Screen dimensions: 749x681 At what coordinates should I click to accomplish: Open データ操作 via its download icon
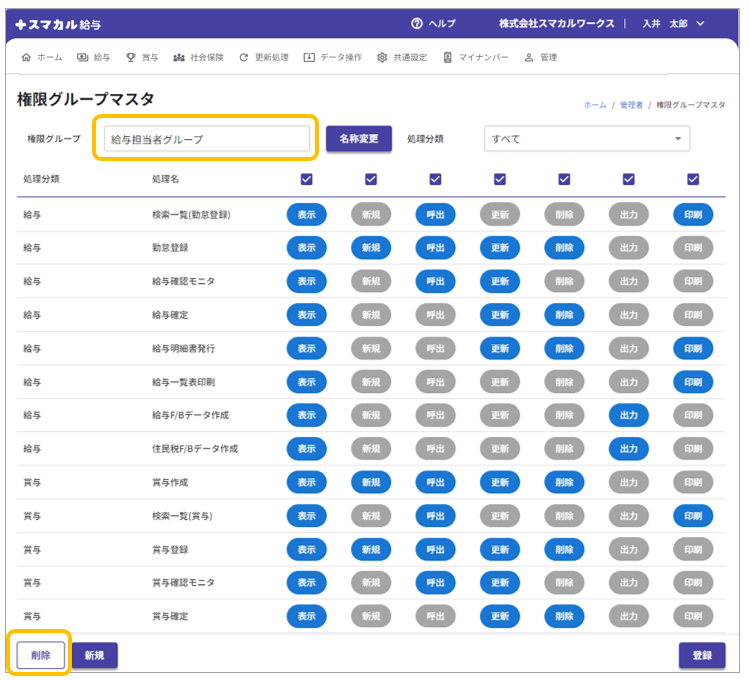coord(309,58)
